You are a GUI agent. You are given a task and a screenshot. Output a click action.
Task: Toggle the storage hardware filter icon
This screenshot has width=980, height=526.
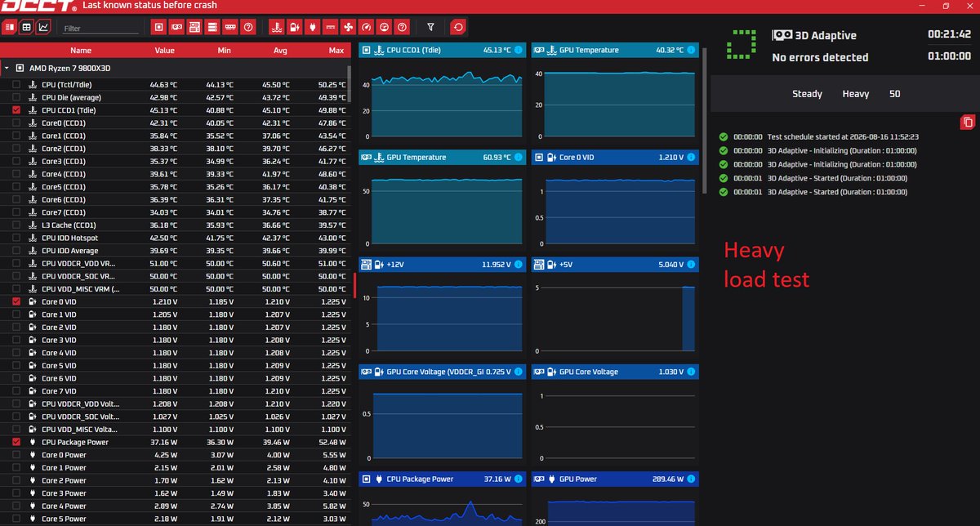(x=212, y=27)
